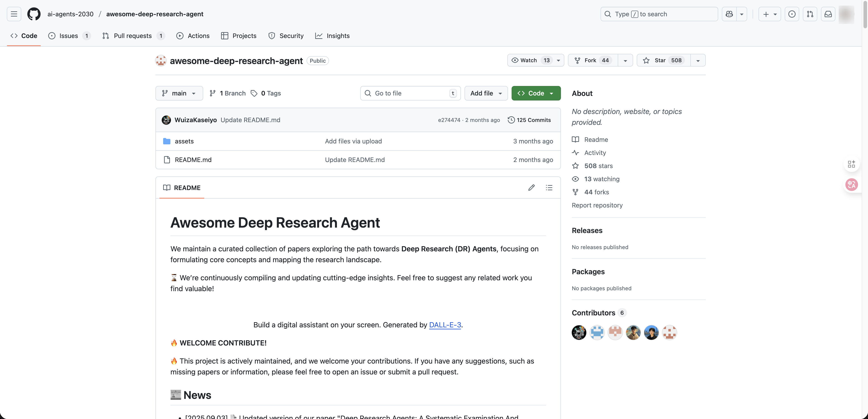The height and width of the screenshot is (419, 868).
Task: Click the pink translate extension icon
Action: pos(851,185)
